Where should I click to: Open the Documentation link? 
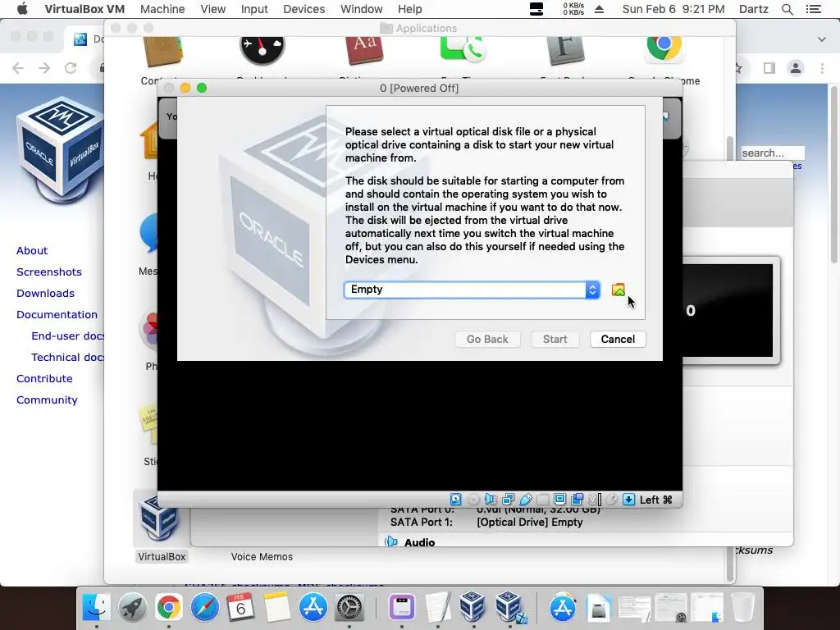[57, 314]
